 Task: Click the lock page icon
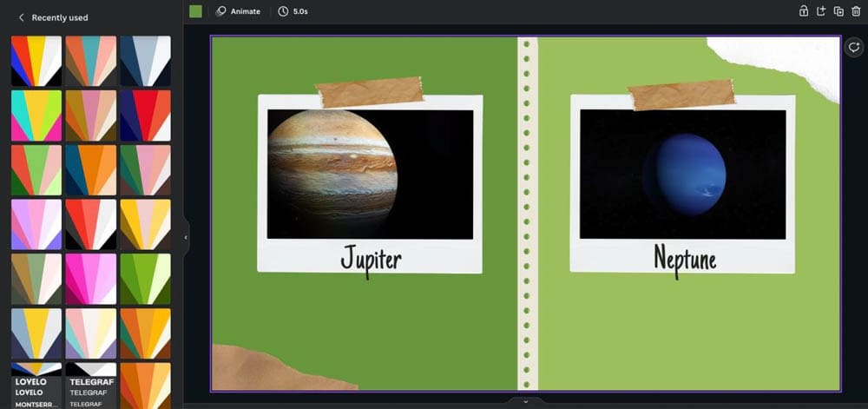coord(804,11)
